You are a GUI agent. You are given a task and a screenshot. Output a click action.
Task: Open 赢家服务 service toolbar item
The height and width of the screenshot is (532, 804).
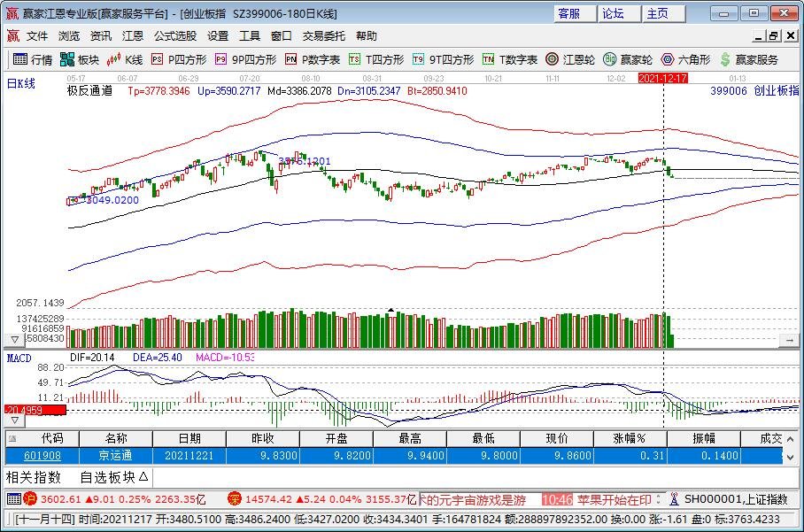point(748,59)
